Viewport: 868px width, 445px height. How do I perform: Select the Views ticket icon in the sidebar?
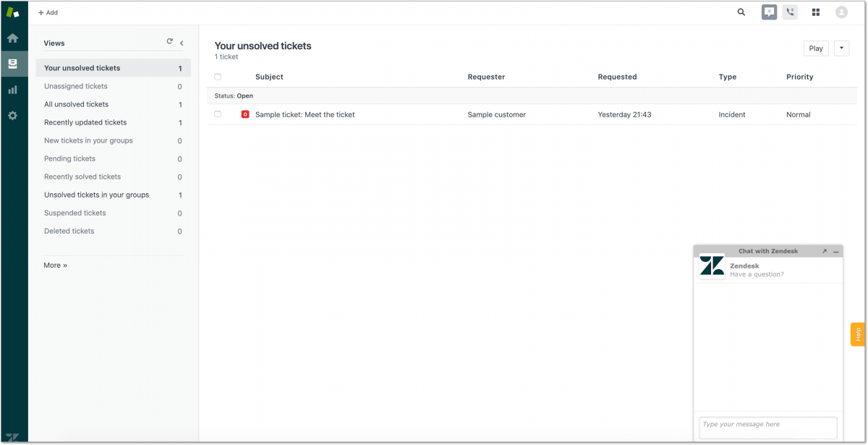click(x=13, y=64)
